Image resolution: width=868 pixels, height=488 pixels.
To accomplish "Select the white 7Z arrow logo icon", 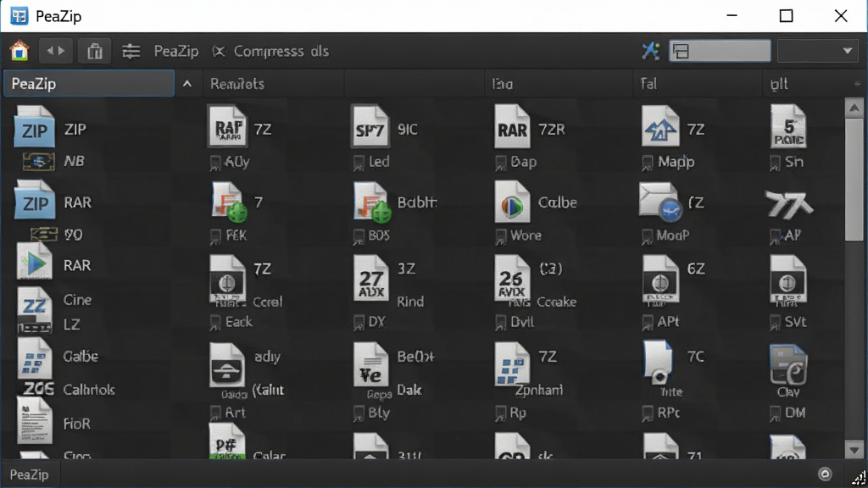I will [x=789, y=204].
